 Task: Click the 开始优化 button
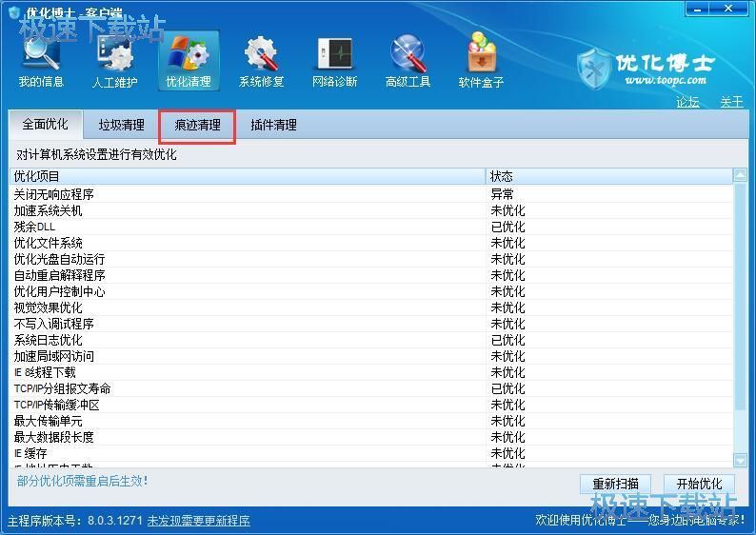(699, 484)
